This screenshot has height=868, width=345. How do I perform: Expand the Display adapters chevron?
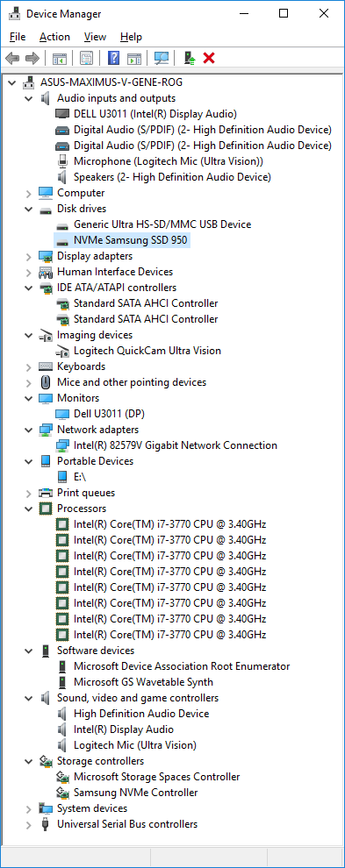(28, 256)
